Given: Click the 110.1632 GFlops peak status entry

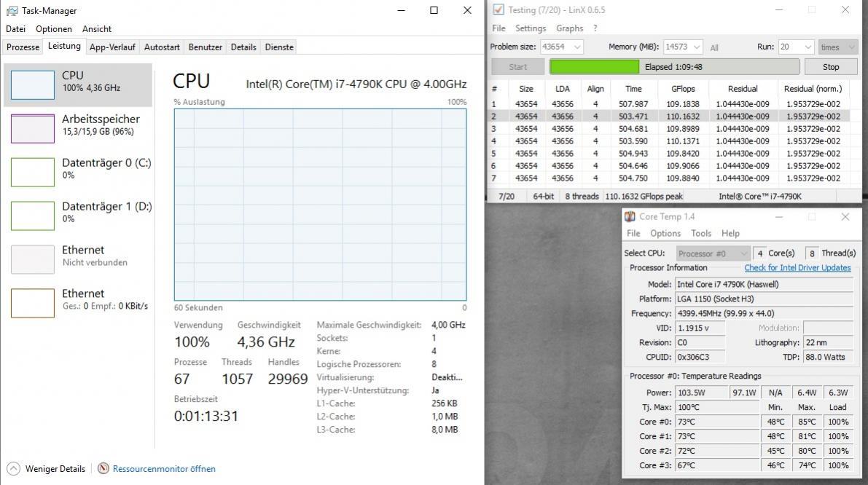Looking at the screenshot, I should point(644,197).
